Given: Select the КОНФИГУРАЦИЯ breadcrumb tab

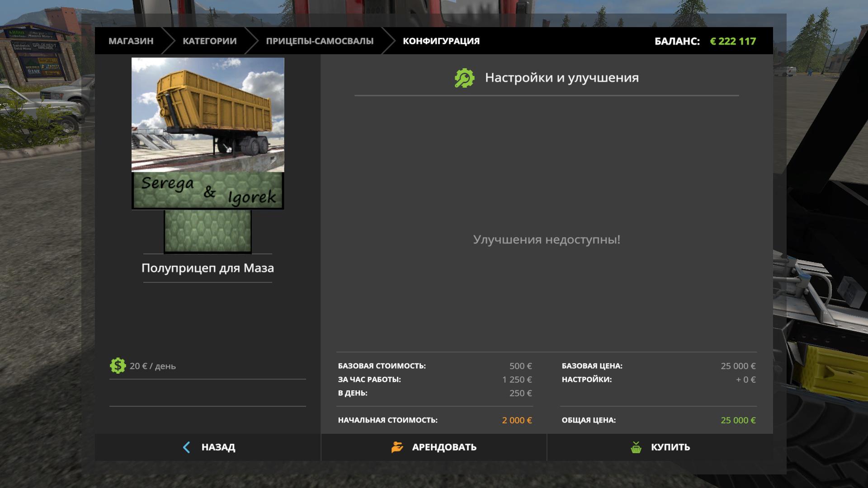Looking at the screenshot, I should [x=441, y=41].
